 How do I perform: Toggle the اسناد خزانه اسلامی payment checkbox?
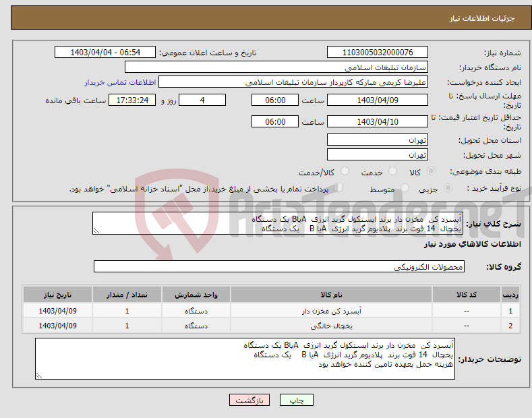(338, 187)
